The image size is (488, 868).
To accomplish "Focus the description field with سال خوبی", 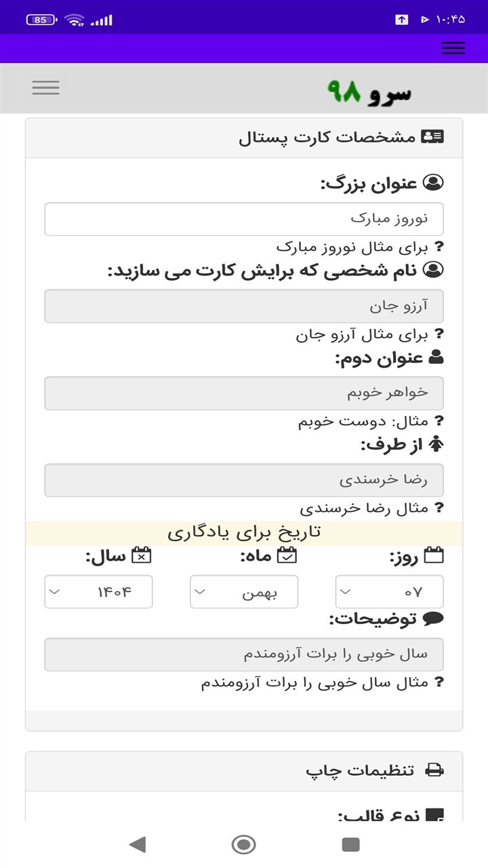I will tap(244, 654).
